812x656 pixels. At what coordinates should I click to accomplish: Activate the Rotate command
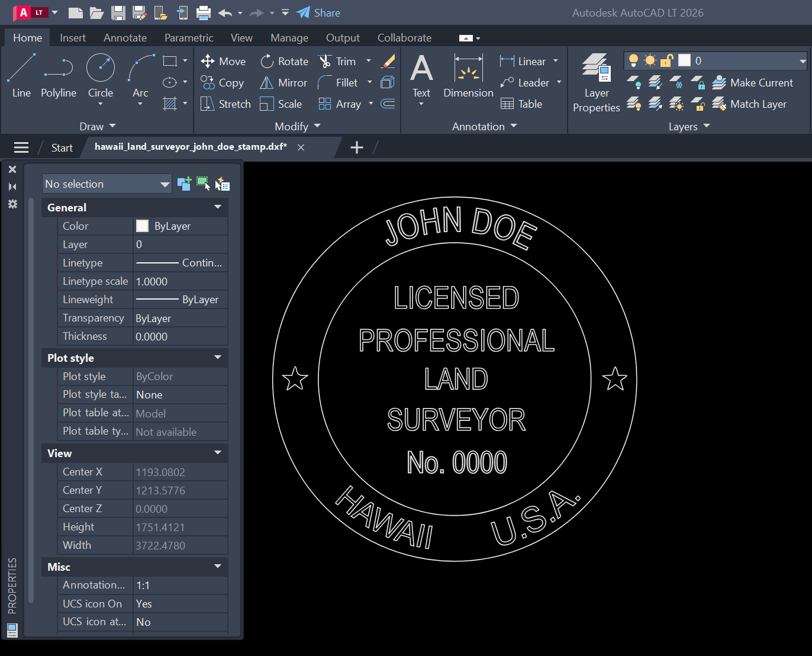tap(284, 61)
